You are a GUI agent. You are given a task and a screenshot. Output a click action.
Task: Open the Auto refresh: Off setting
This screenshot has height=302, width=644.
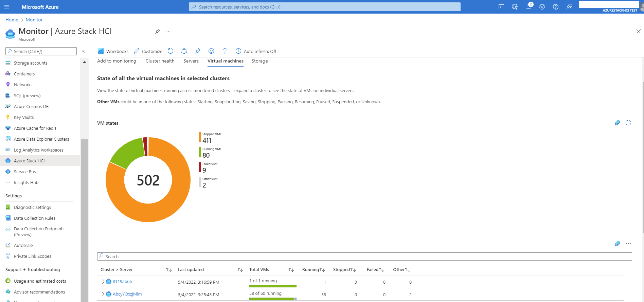(x=256, y=51)
